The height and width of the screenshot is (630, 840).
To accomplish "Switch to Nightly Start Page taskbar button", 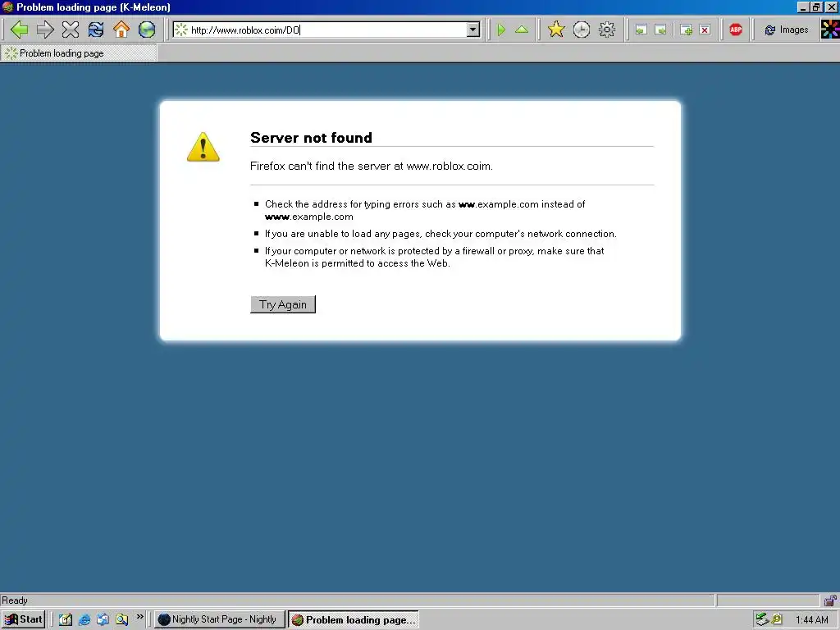I will 218,619.
